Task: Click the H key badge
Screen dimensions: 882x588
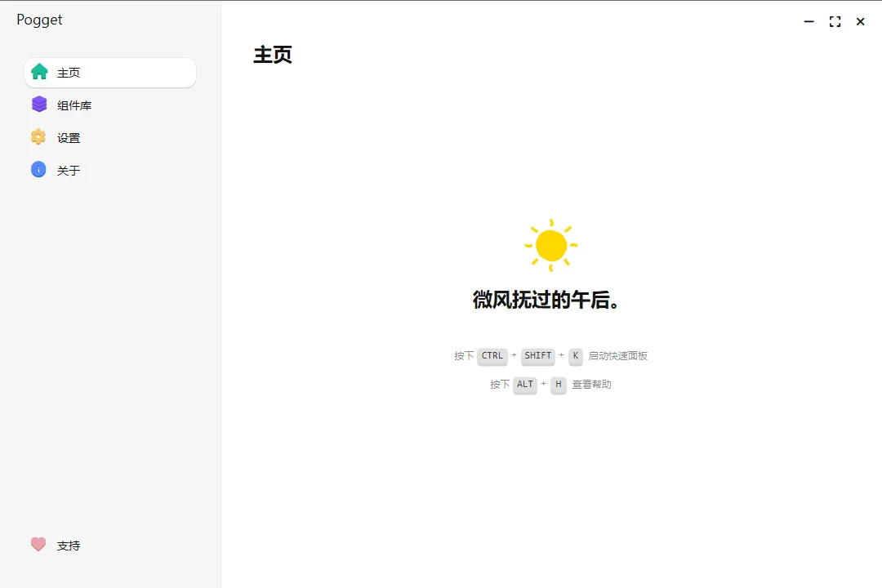Action: click(x=558, y=385)
